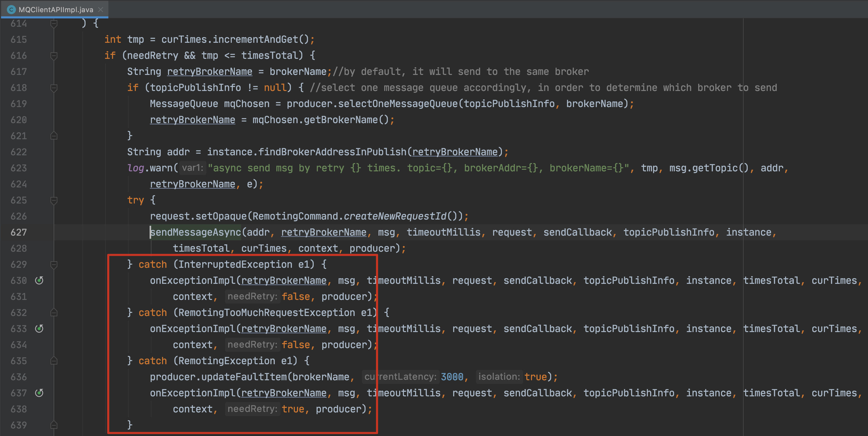Click the fold marker next to the if statement on line 616

pyautogui.click(x=54, y=55)
